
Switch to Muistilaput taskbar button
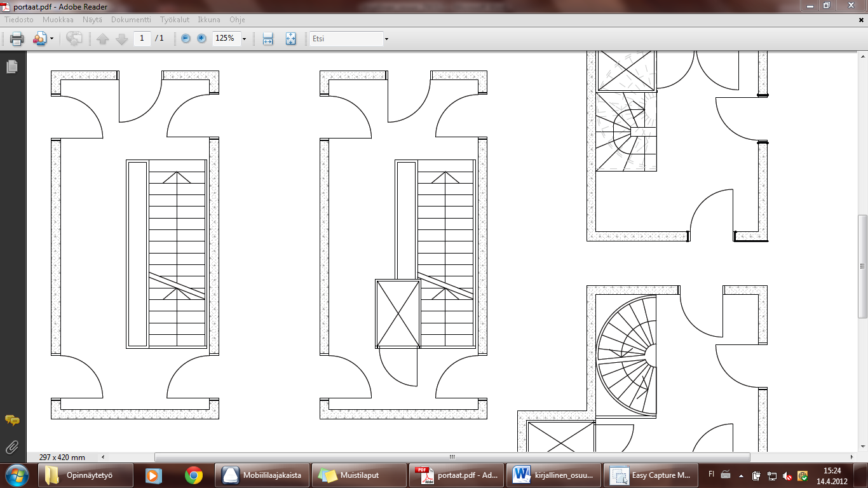click(x=360, y=475)
